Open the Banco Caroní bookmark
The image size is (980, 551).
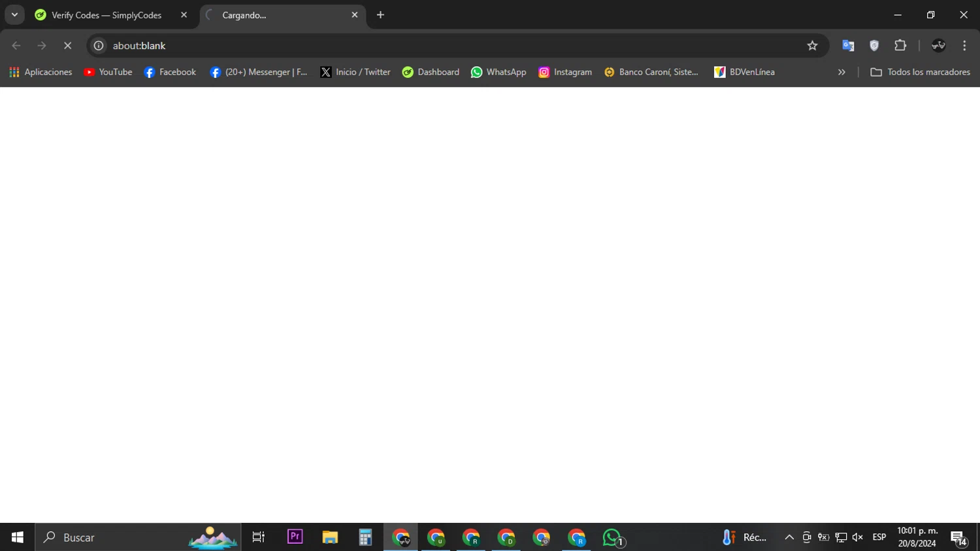pos(651,72)
